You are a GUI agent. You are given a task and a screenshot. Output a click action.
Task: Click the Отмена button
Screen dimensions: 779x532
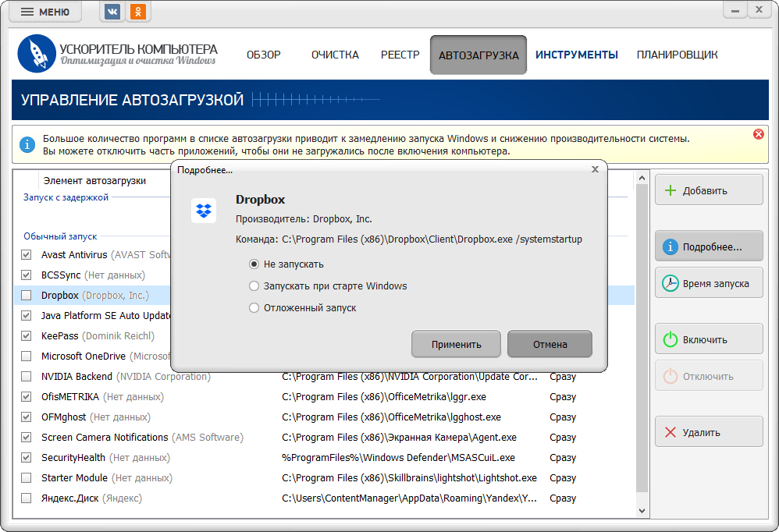tap(550, 344)
